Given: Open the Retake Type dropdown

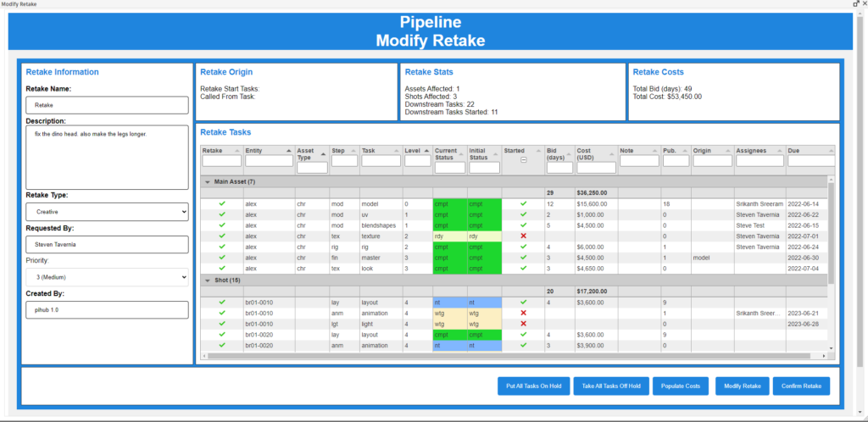Looking at the screenshot, I should pos(107,212).
